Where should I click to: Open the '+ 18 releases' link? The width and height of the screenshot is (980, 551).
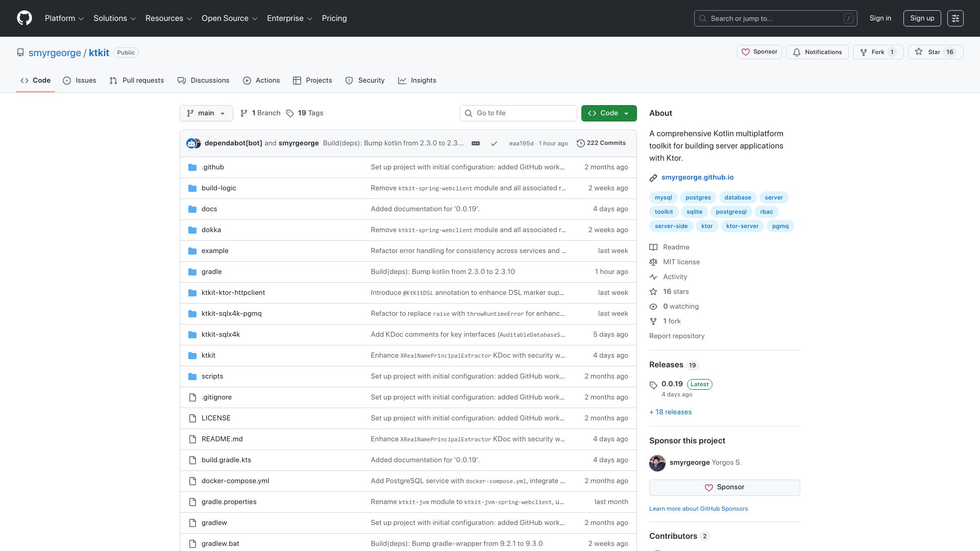point(671,412)
